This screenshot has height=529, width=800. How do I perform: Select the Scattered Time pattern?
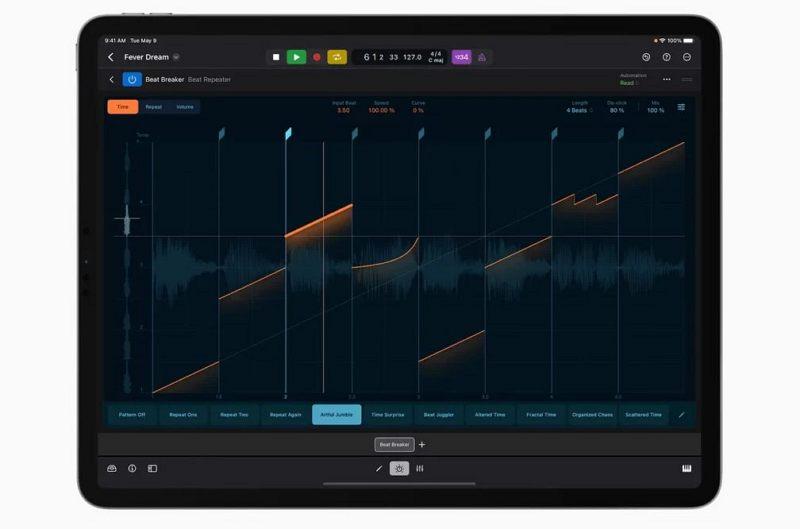tap(643, 415)
